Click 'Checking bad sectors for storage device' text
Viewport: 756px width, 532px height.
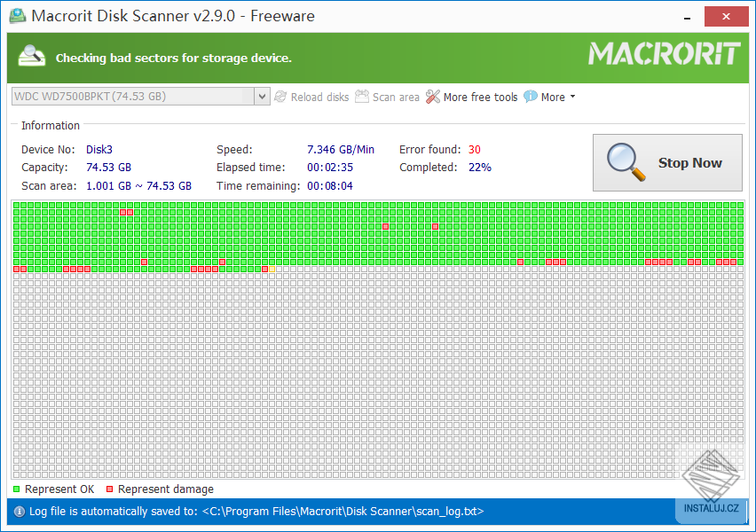pos(174,58)
